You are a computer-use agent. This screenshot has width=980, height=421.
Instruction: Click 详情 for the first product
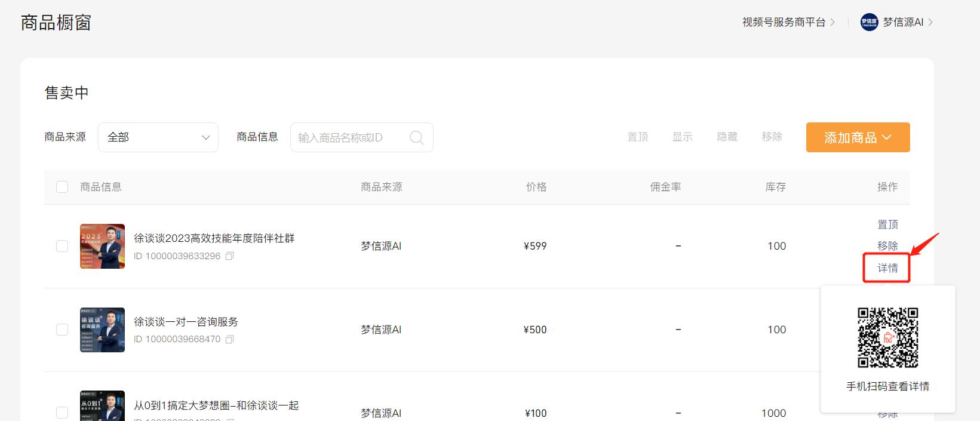[x=887, y=268]
